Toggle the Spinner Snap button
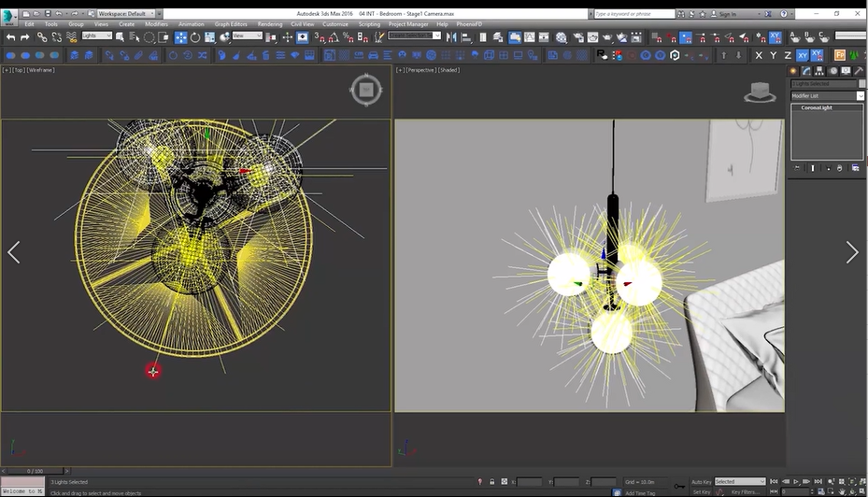 [363, 37]
